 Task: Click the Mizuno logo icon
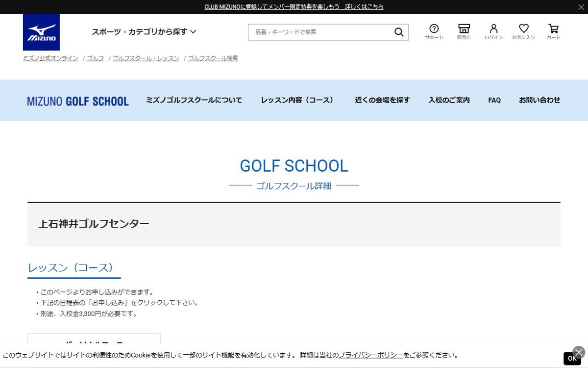point(41,32)
